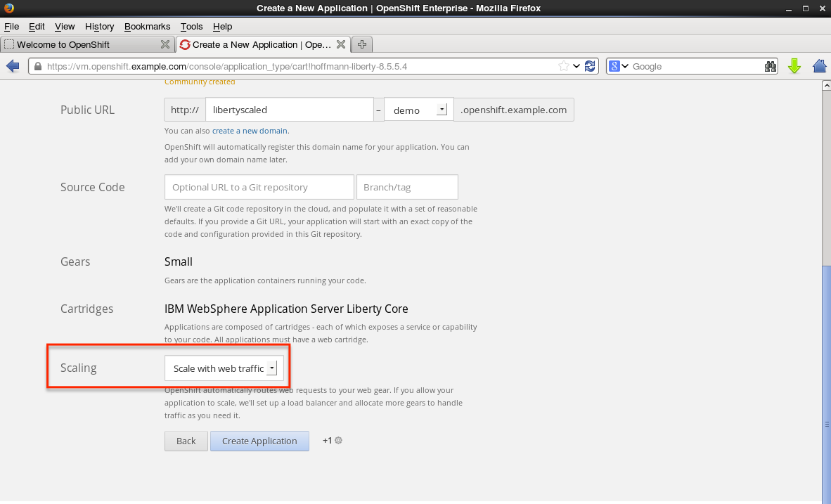Click the Create Application button
This screenshot has width=831, height=504.
(x=259, y=441)
